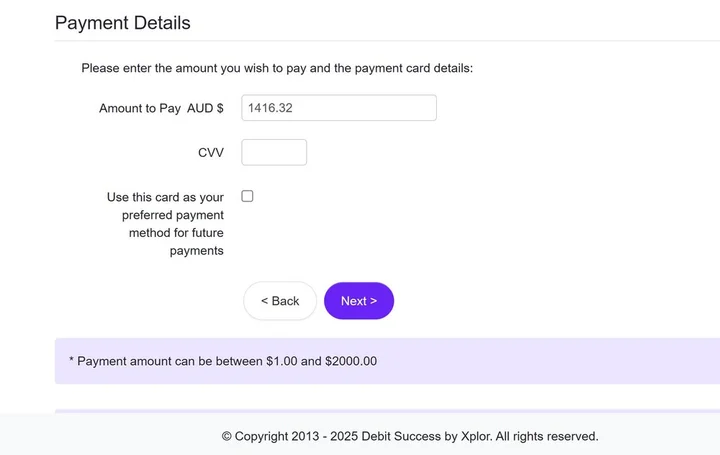
Task: Click the CVV field label
Action: coord(211,153)
